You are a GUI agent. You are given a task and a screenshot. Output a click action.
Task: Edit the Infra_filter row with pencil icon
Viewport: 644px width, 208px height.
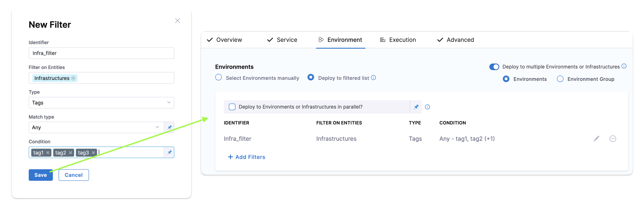tap(596, 139)
